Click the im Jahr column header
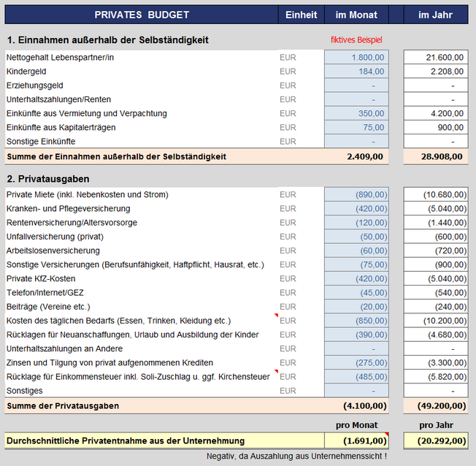Screen dimensions: 476x466 [x=436, y=15]
